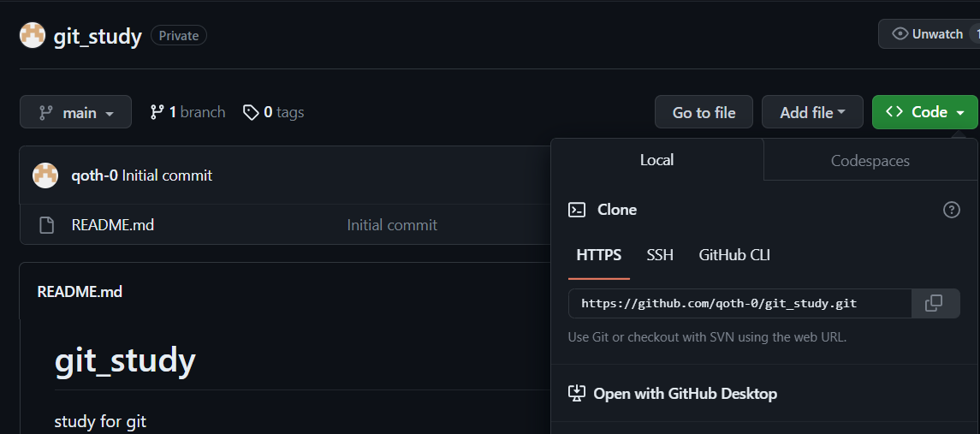
Task: Click the tag icon next to 0 tags
Action: (251, 112)
